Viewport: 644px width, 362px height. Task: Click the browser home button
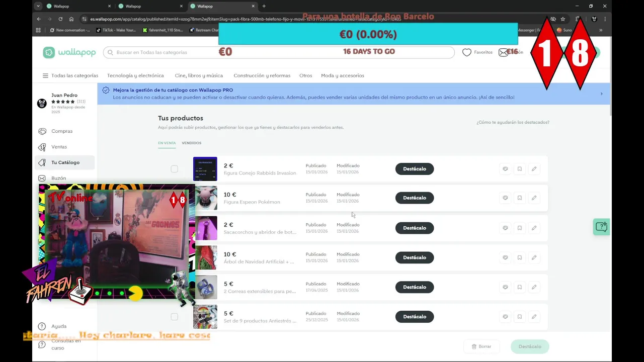71,19
